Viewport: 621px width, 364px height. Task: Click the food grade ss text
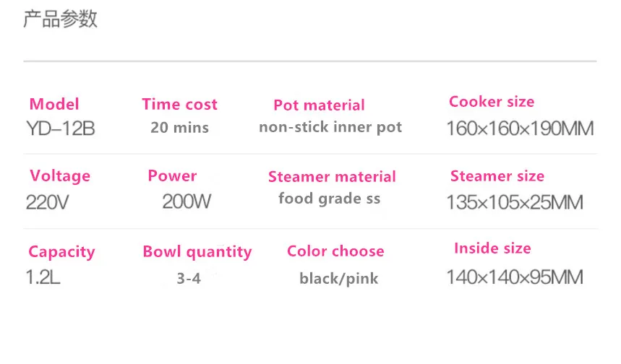click(330, 198)
